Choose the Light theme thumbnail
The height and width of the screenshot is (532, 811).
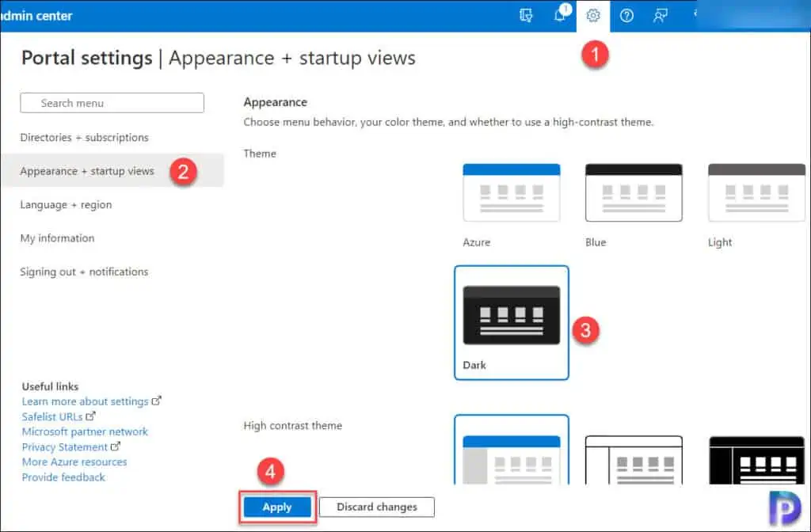pyautogui.click(x=756, y=193)
